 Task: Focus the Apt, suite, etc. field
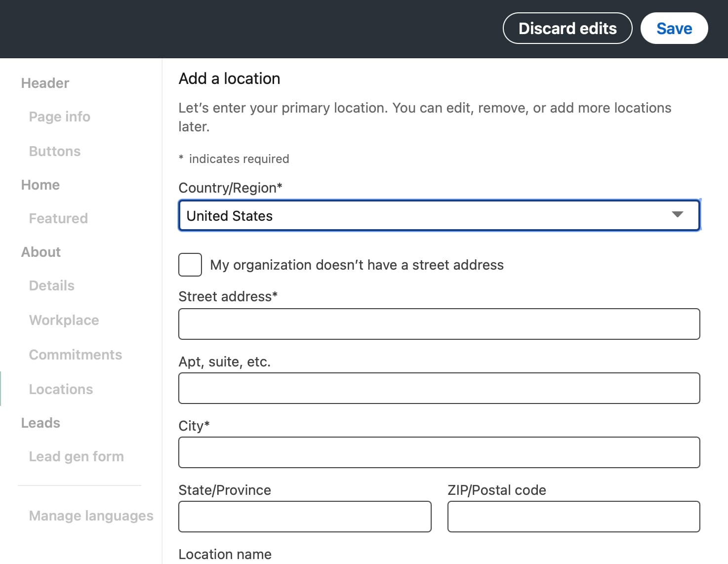(x=439, y=388)
